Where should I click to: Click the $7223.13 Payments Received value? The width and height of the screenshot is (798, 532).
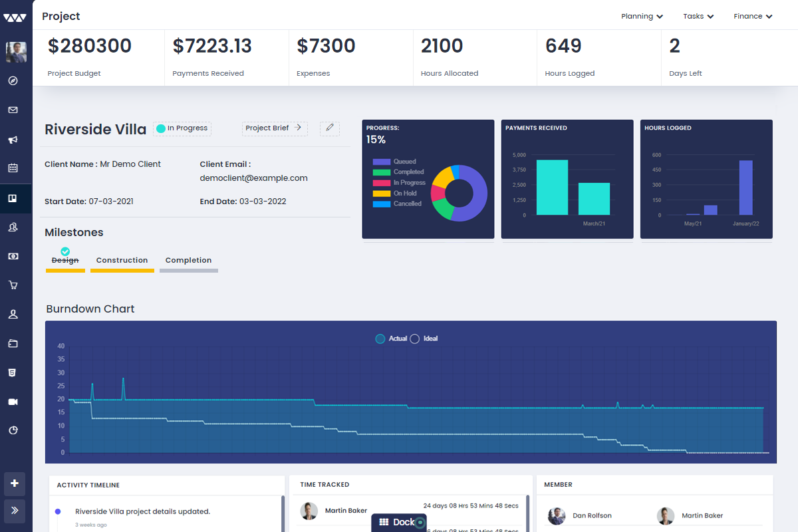tap(212, 46)
